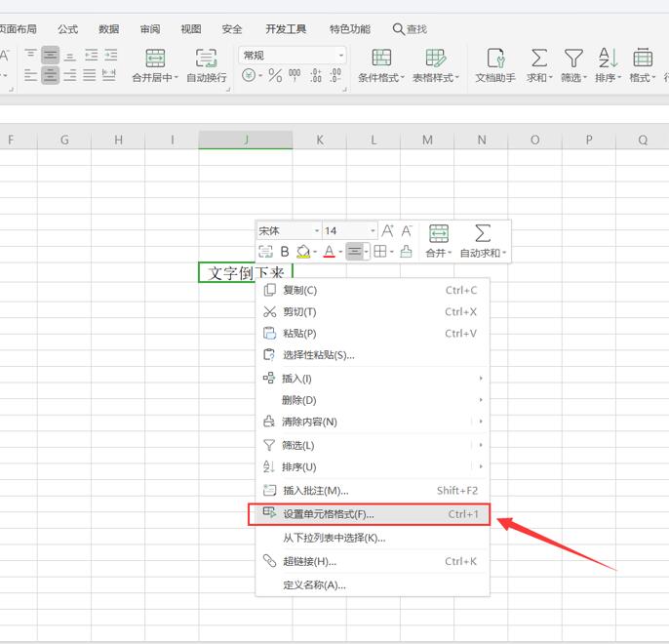
Task: Click the wrap text icon in mini toolbar
Action: pos(266,252)
